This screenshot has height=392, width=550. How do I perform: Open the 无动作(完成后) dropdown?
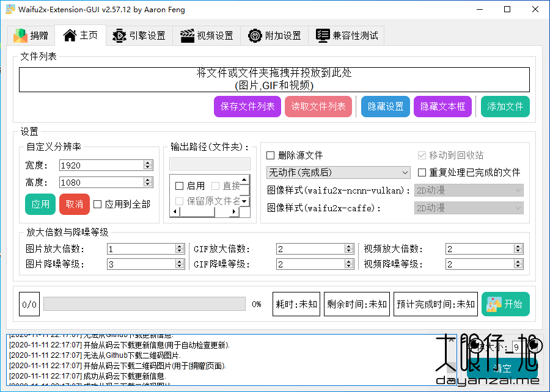point(338,172)
